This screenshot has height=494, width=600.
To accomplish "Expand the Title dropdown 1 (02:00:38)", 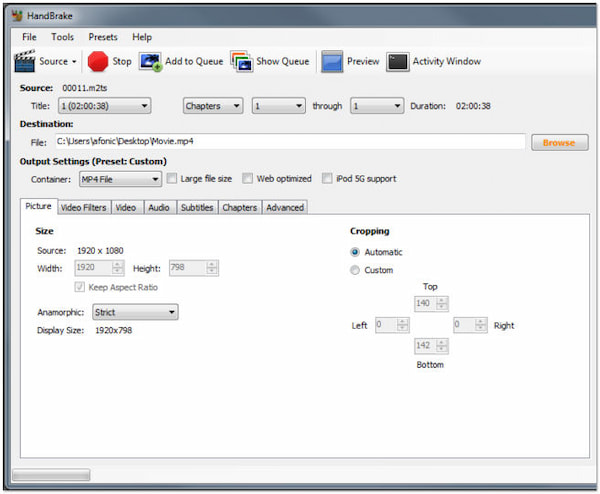I will 104,106.
